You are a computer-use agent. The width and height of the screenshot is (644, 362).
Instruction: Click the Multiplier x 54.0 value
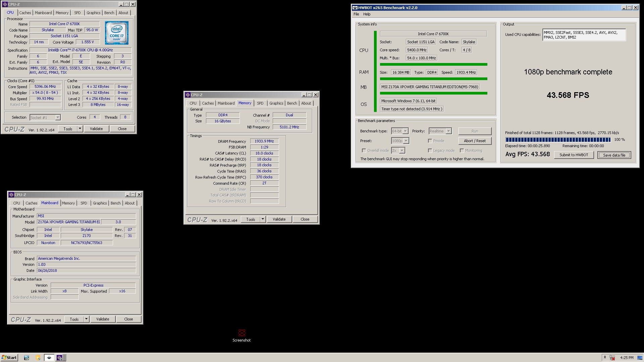click(x=45, y=93)
